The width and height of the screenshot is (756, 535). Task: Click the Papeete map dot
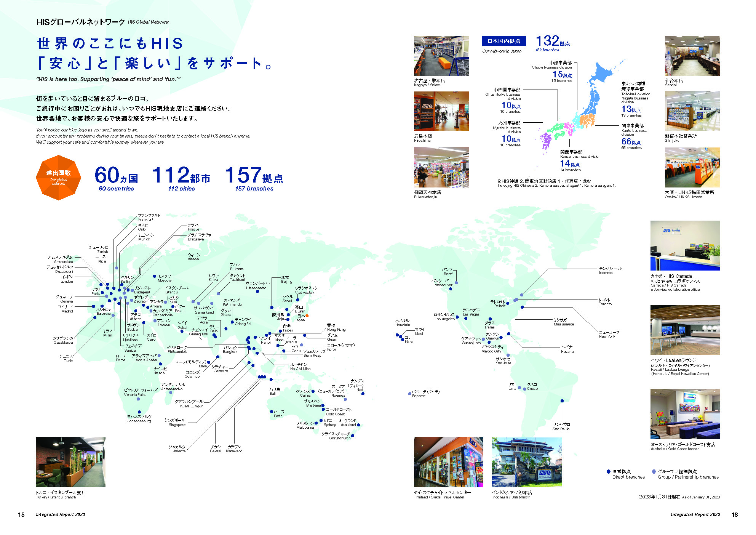click(410, 394)
